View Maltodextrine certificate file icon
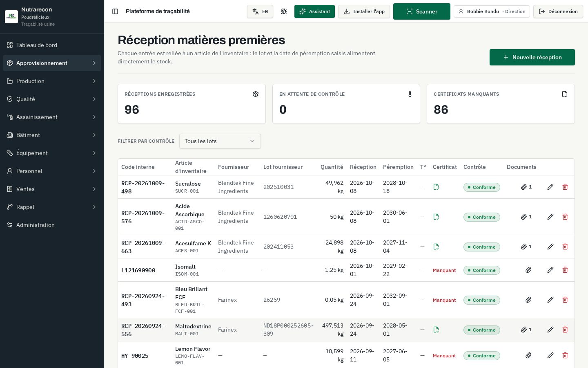 click(x=436, y=330)
